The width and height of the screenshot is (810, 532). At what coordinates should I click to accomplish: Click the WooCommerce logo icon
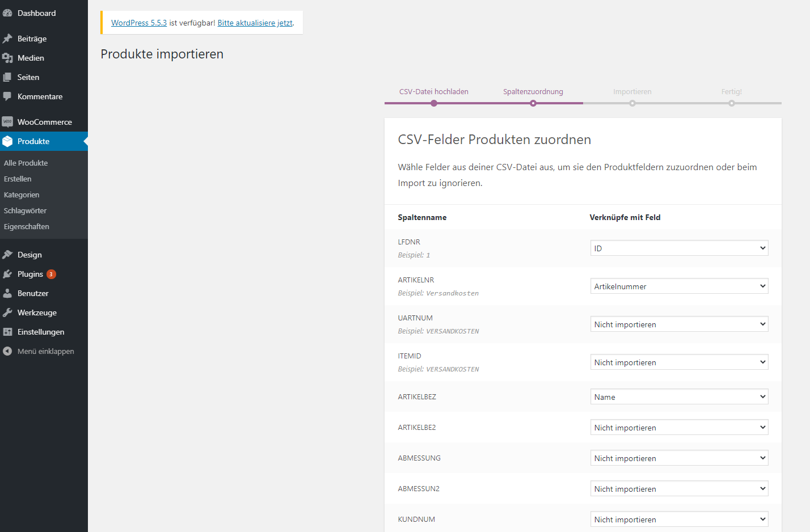7,122
